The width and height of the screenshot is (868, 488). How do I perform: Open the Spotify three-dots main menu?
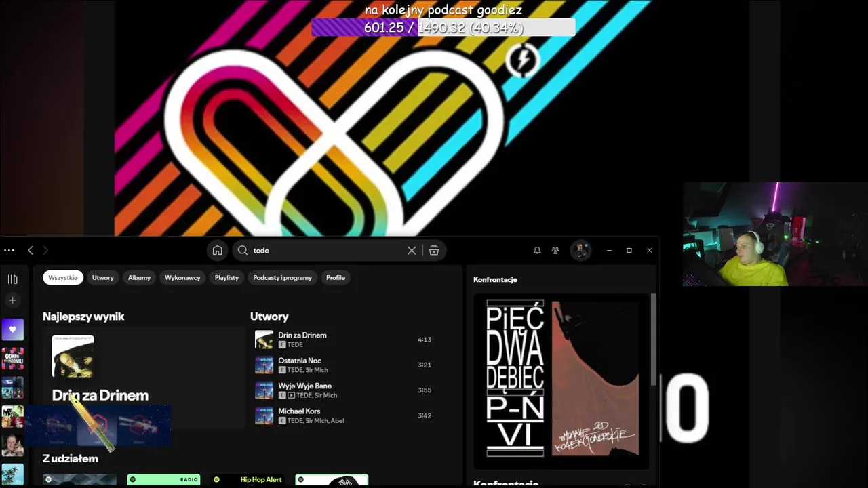pyautogui.click(x=9, y=251)
